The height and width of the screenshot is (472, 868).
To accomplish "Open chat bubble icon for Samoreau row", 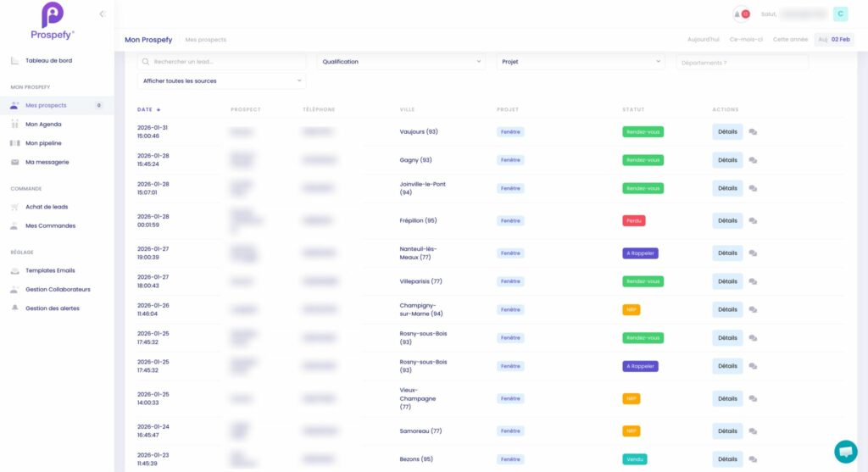I will pos(753,431).
